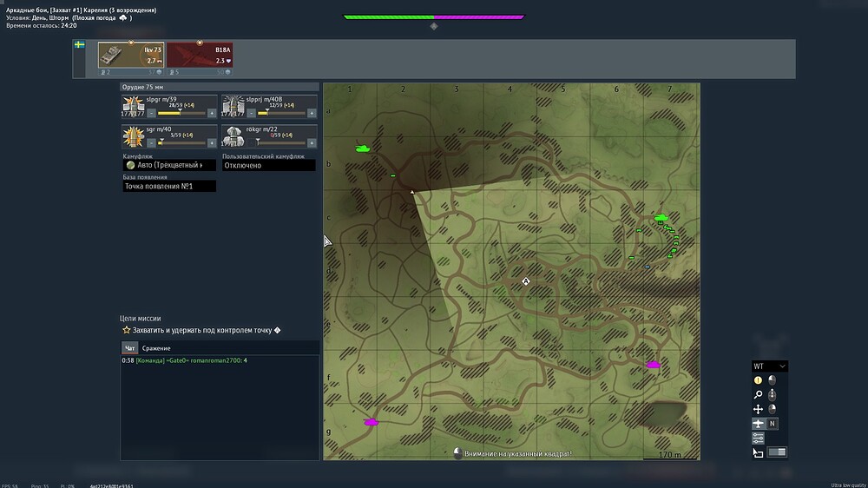Open the База появления spawn point dropdown
Screen dimensions: 868x488
[169, 186]
